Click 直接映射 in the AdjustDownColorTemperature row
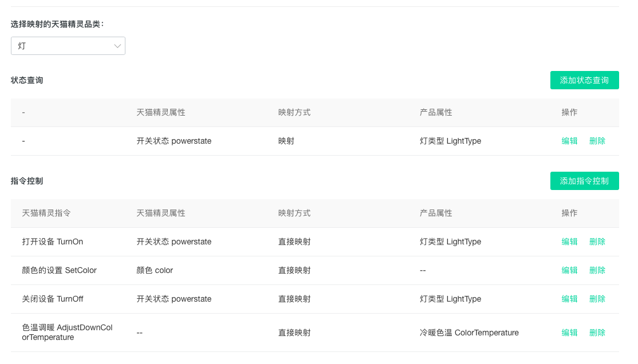This screenshot has width=638, height=364. tap(294, 333)
